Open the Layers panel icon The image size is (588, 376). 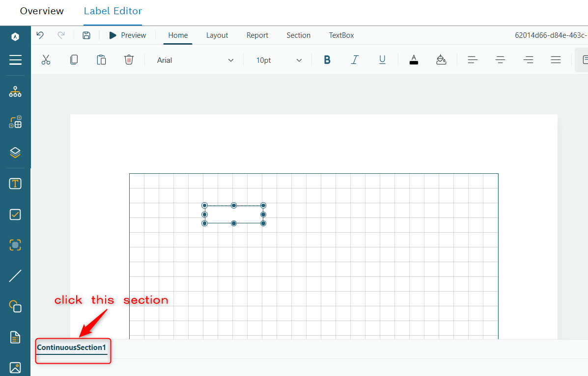[x=15, y=152]
